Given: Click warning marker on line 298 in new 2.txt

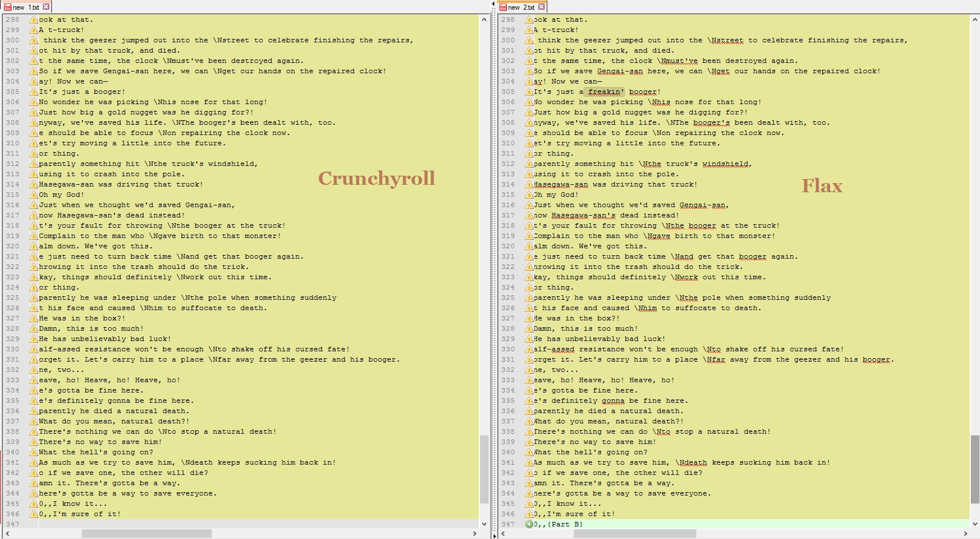Looking at the screenshot, I should click(x=529, y=19).
